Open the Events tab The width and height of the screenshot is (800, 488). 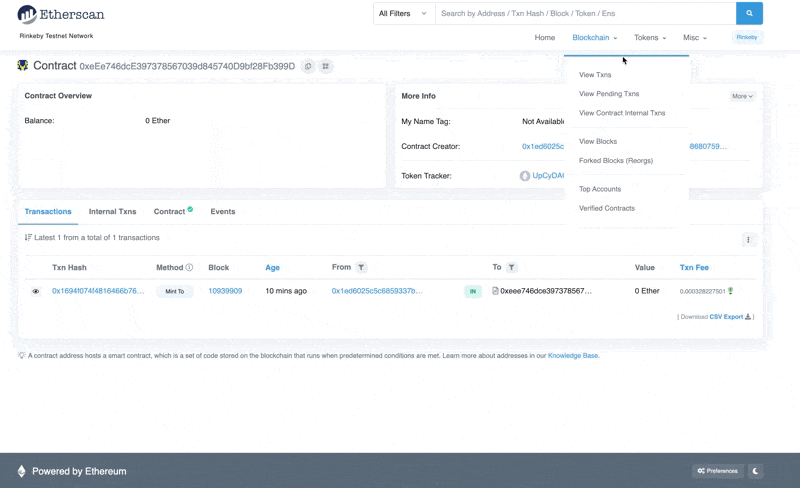(223, 212)
